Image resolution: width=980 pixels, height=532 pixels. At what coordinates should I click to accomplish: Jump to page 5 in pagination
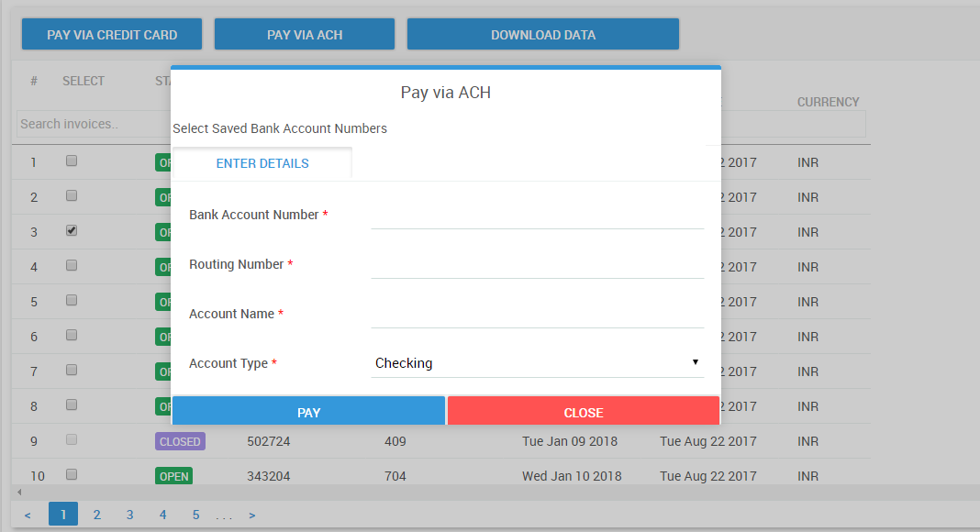click(195, 515)
